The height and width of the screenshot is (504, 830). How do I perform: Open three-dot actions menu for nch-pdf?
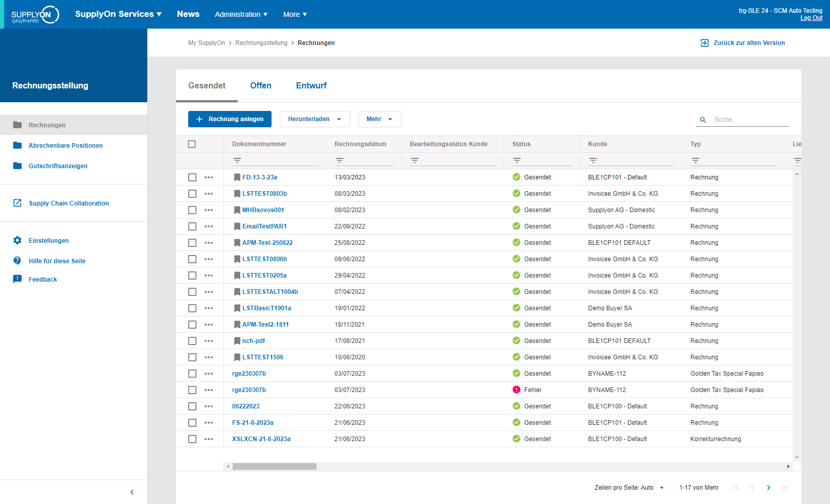pyautogui.click(x=209, y=341)
